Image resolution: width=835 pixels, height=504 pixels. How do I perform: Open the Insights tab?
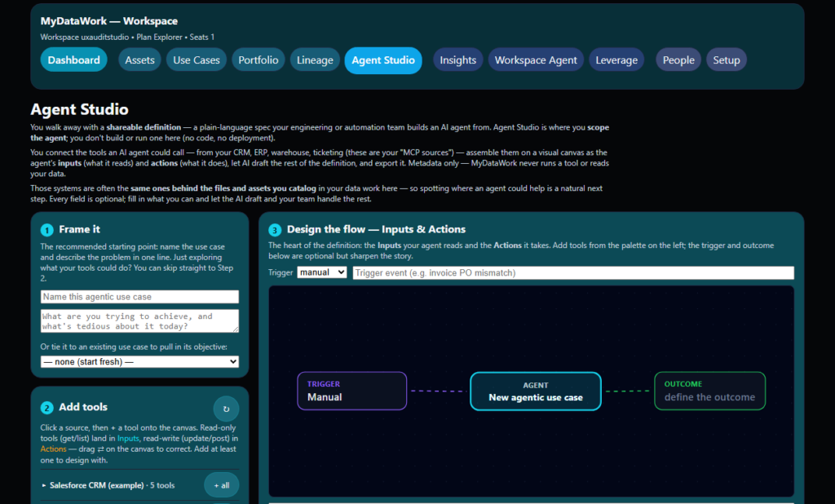(458, 60)
